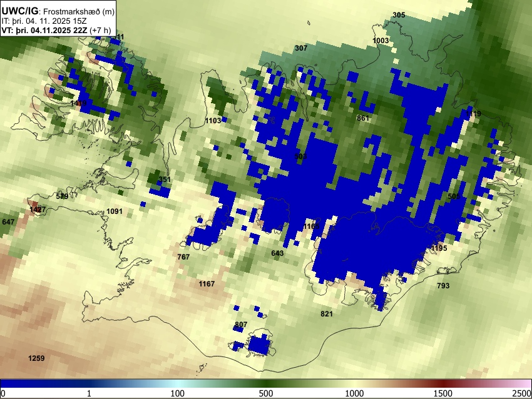This screenshot has width=532, height=399.
Task: Click the map value 503
Action: 300,156
